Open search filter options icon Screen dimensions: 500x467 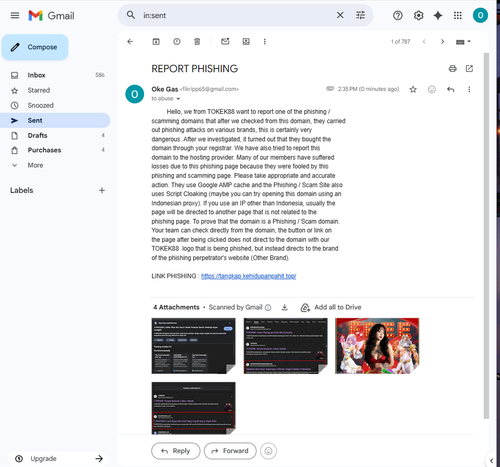click(x=360, y=15)
